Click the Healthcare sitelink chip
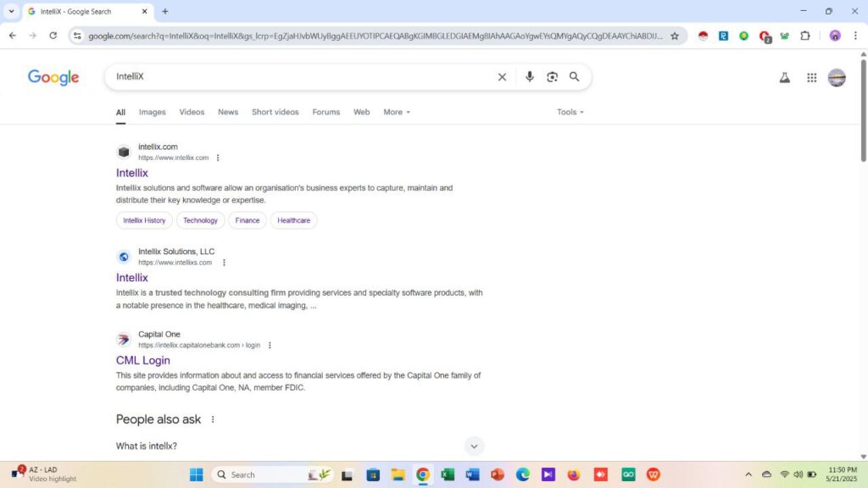 click(293, 220)
